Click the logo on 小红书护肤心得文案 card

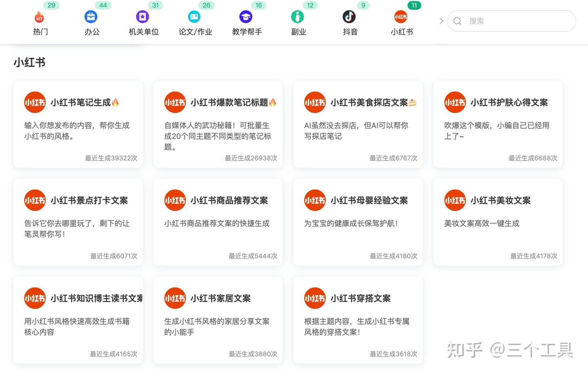tap(455, 102)
